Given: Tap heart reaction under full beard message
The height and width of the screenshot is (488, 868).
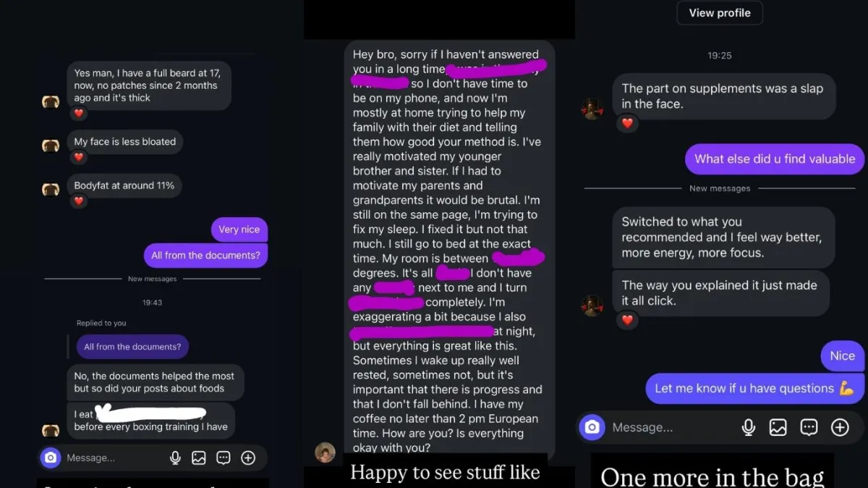Looking at the screenshot, I should click(79, 113).
